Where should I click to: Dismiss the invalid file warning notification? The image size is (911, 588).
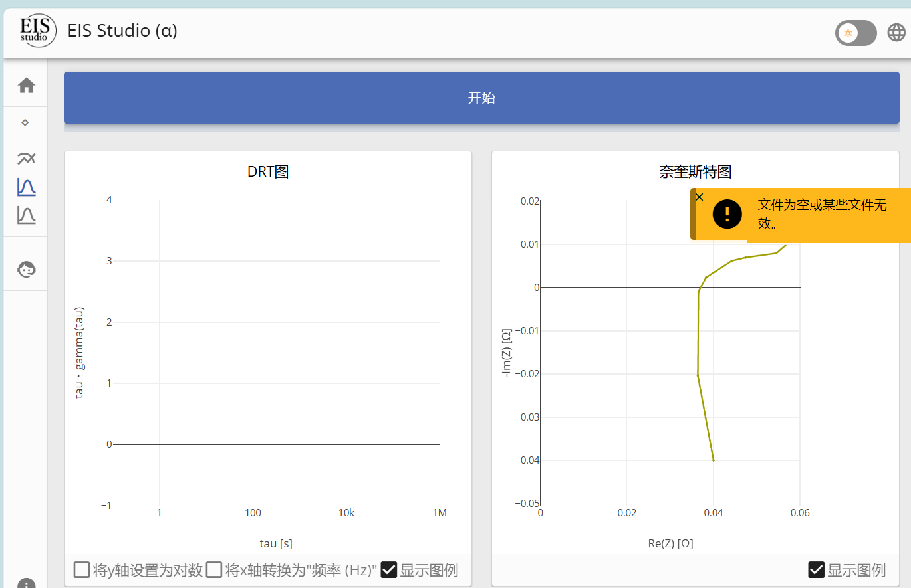pos(699,197)
